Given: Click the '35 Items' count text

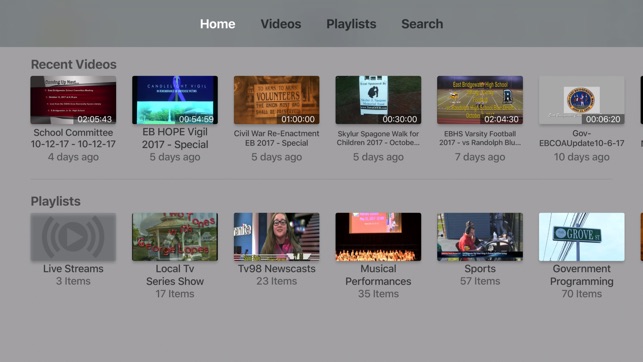Looking at the screenshot, I should 378,294.
